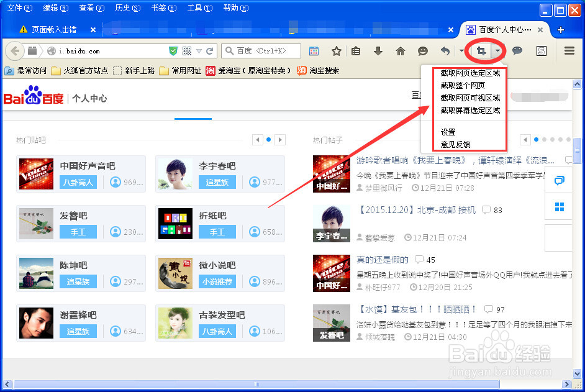Go to home page via house icon
Screen dimensions: 585x392
(401, 51)
